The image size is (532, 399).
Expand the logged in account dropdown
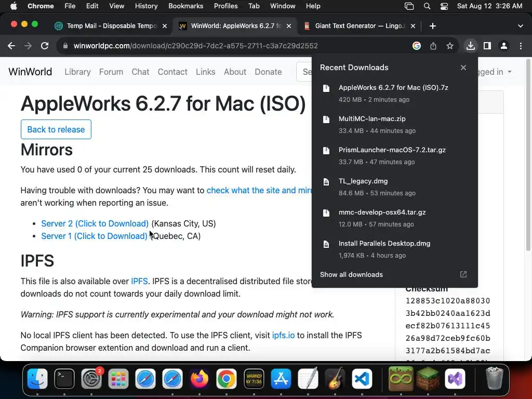(x=495, y=72)
